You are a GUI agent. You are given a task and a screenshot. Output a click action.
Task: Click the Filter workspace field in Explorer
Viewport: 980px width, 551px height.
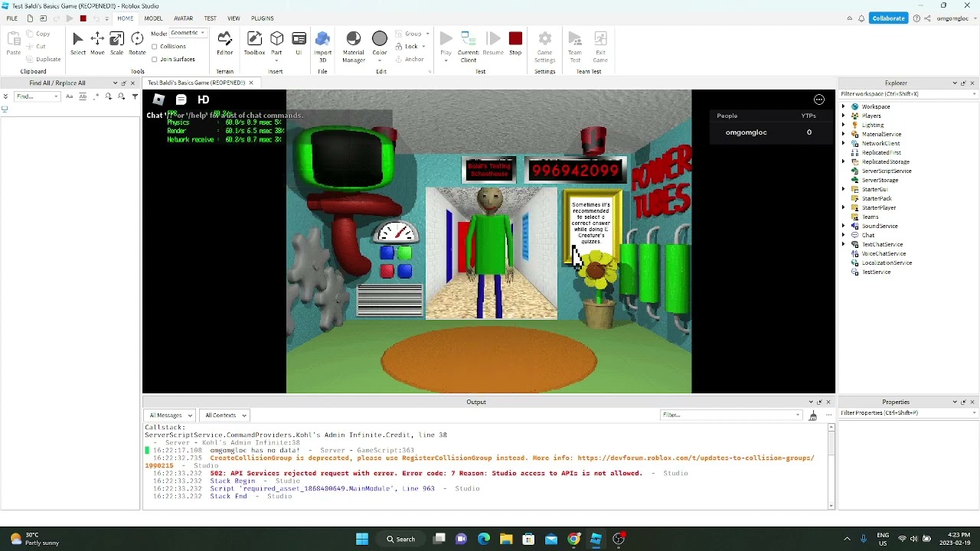tap(909, 94)
